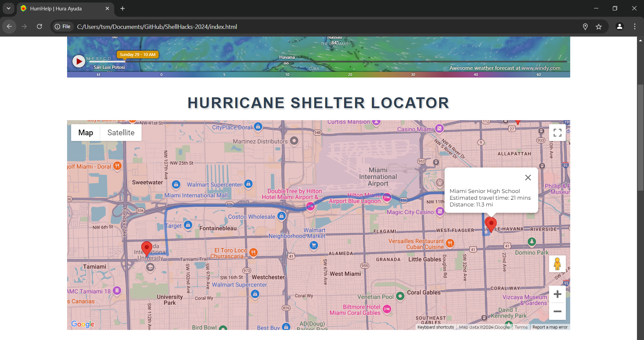Click the Sunday 29 - 10 AM time marker
The height and width of the screenshot is (340, 644).
click(x=138, y=54)
